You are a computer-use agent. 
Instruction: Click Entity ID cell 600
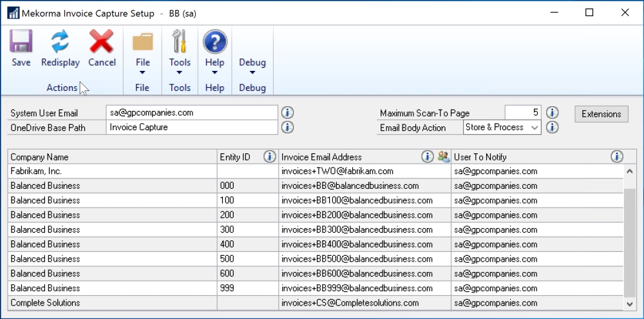pos(248,273)
